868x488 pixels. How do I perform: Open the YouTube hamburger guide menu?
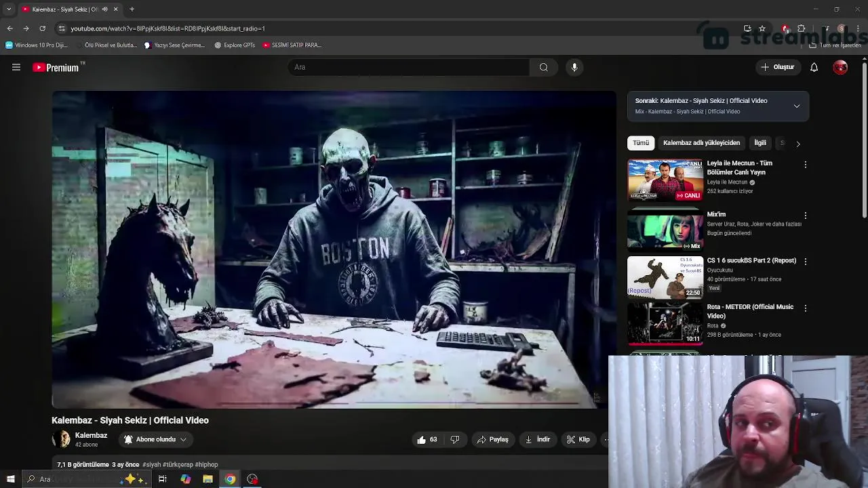coord(16,67)
